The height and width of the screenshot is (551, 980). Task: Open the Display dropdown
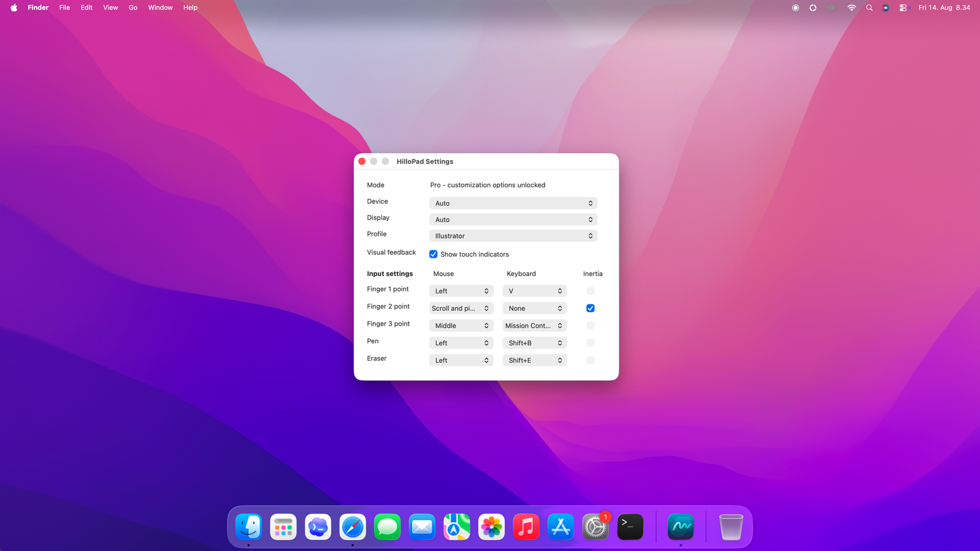point(513,219)
